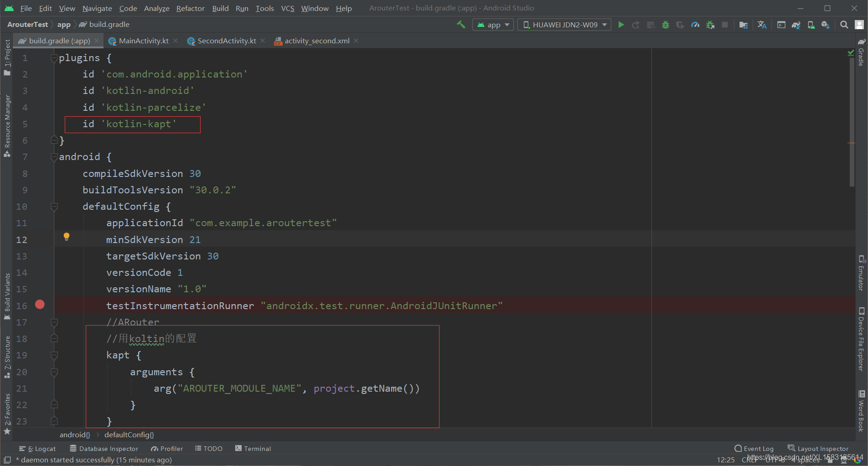This screenshot has height=466, width=868.
Task: Open the Profile app speedometer icon
Action: 695,25
